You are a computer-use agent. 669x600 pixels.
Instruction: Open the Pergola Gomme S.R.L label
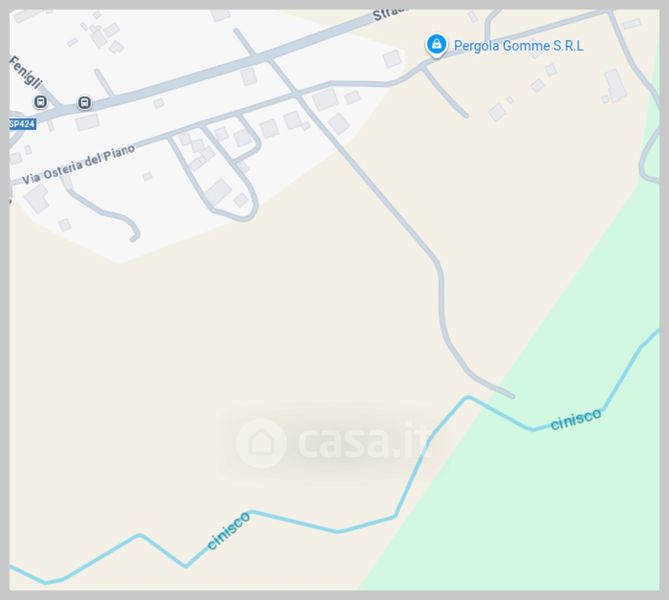point(518,46)
